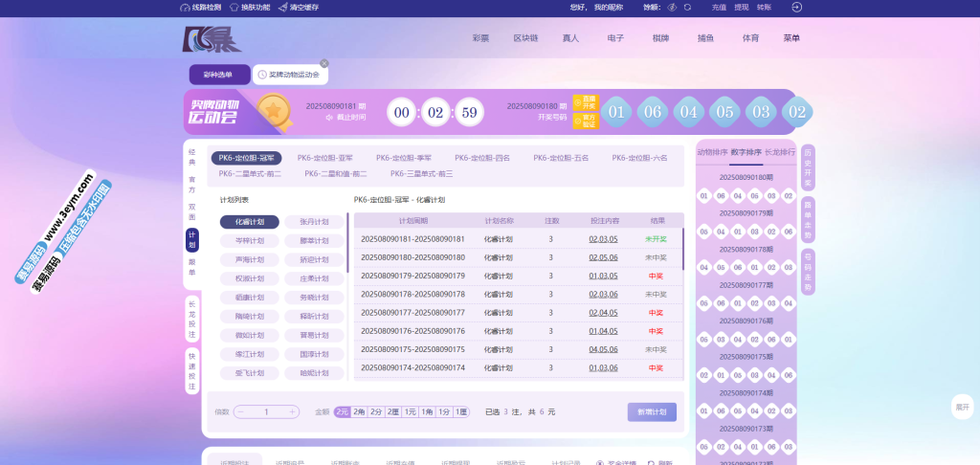Select the 1元 amount unit option
Viewport: 980px width, 465px height.
(x=410, y=411)
